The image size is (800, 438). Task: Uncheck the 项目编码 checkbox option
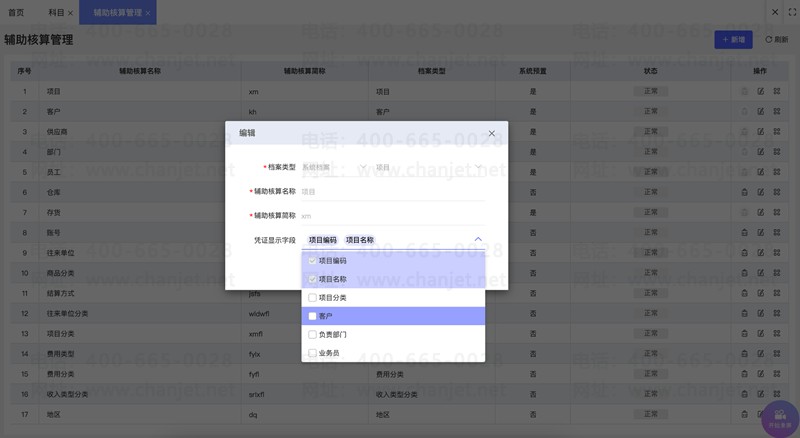312,261
